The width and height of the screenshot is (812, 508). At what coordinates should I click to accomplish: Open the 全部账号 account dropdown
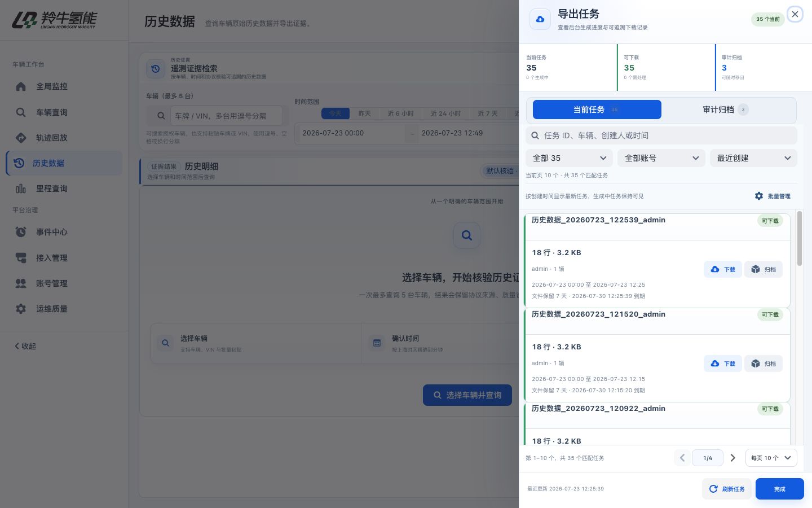pyautogui.click(x=661, y=158)
